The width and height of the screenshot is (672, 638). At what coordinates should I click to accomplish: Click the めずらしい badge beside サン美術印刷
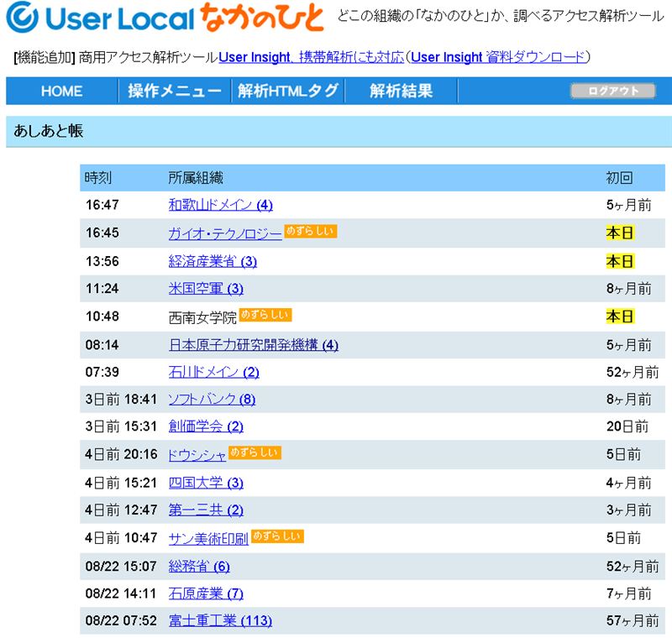tap(277, 536)
